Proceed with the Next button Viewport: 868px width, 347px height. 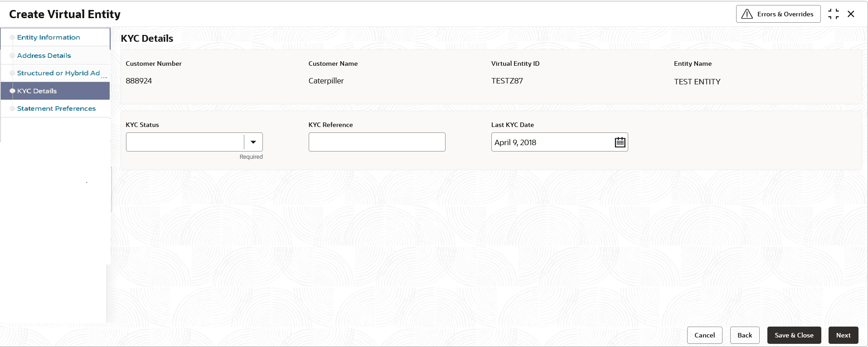[843, 335]
